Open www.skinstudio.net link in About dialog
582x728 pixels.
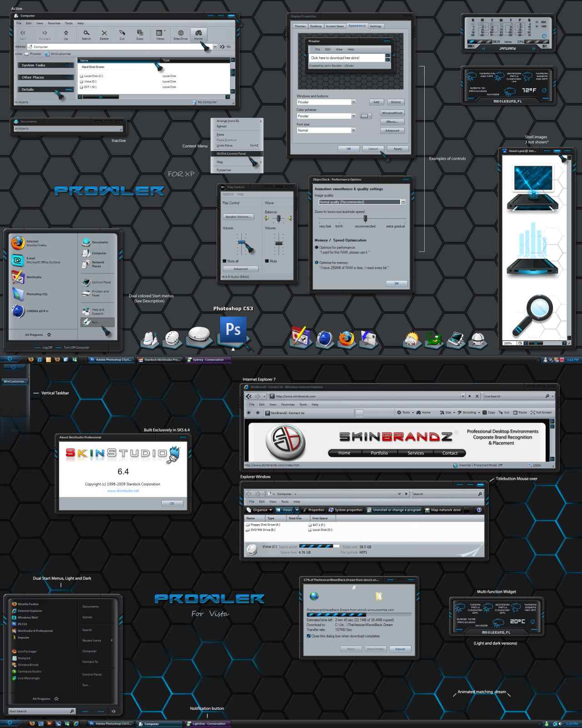(123, 491)
